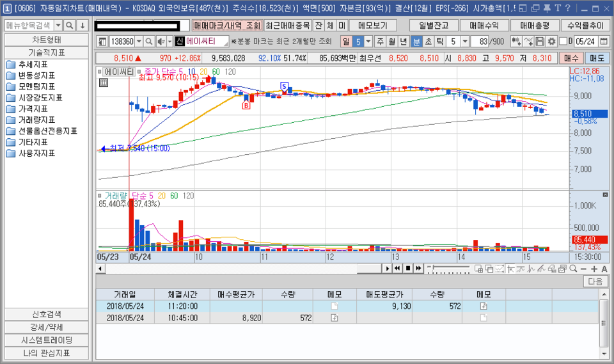Click the chart replay speed slider

tap(448, 269)
